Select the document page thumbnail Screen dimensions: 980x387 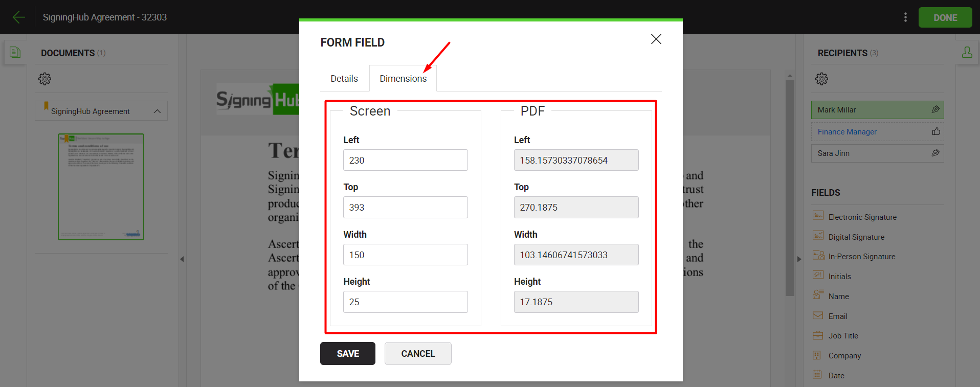(x=101, y=187)
